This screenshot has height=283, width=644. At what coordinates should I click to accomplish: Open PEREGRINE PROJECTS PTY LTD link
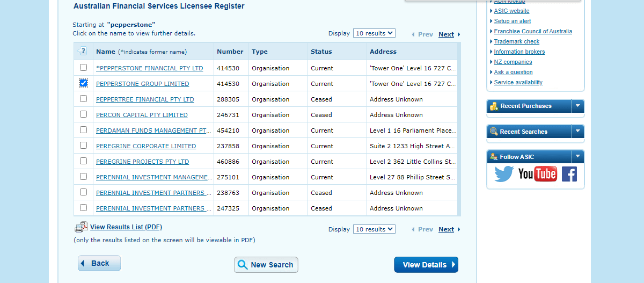click(x=143, y=162)
